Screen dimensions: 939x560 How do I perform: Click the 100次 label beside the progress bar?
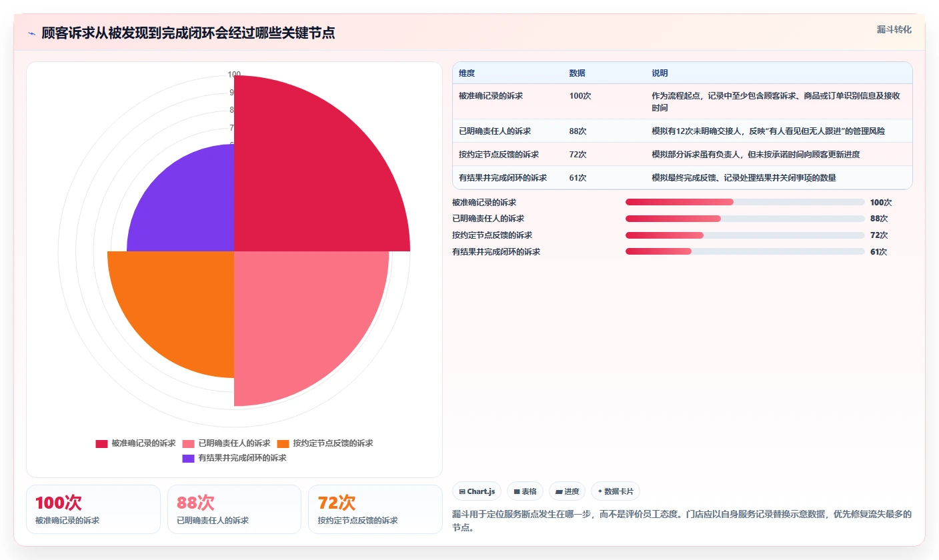tap(881, 203)
